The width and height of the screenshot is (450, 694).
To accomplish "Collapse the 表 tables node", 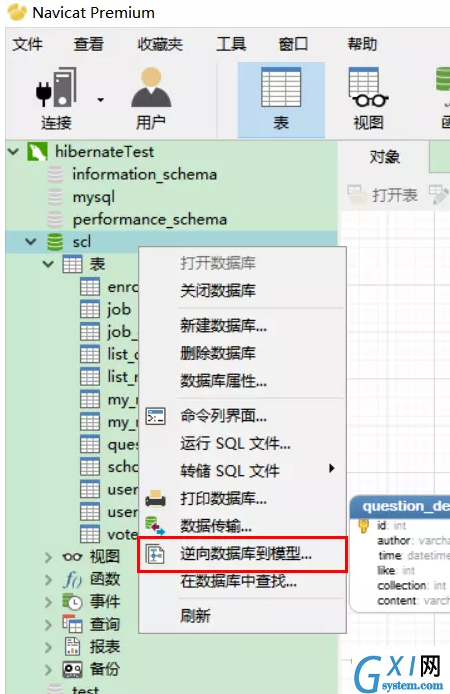I will (48, 265).
